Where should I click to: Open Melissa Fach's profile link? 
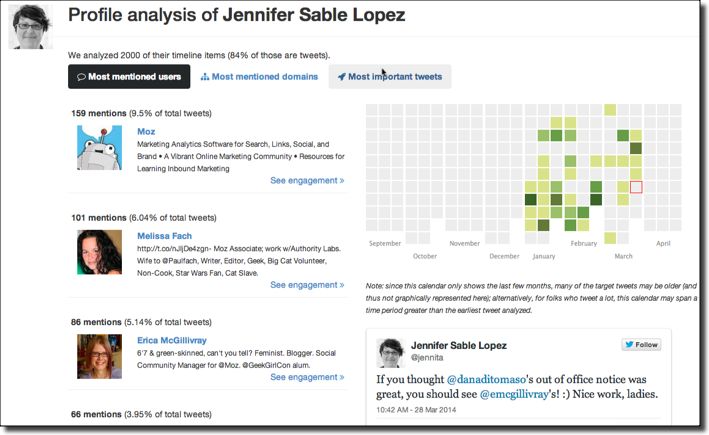[x=164, y=235]
